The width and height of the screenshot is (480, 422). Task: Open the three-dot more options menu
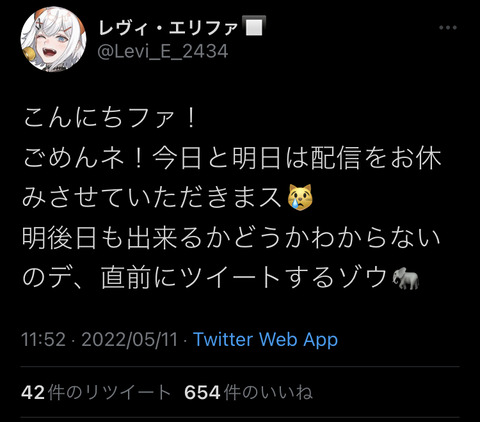click(x=448, y=28)
